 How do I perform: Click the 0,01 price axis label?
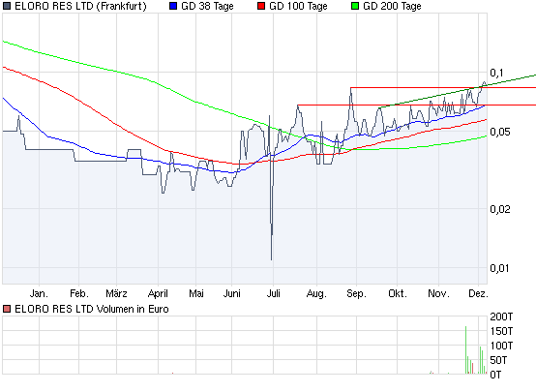point(500,268)
